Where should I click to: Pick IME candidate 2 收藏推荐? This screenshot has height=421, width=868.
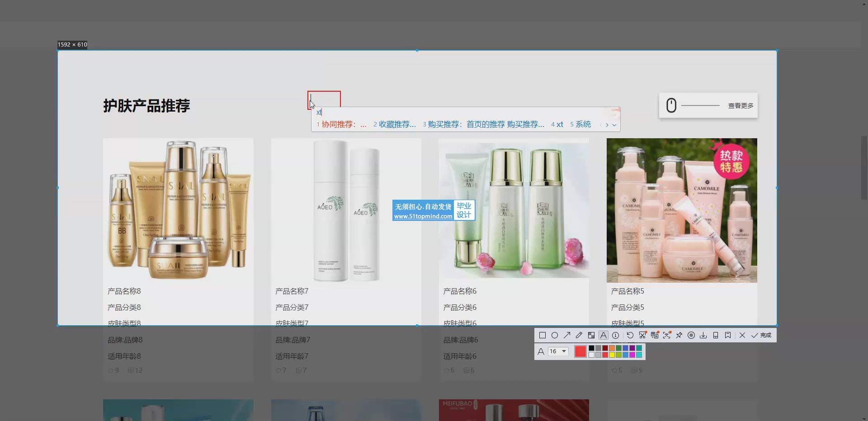point(395,124)
